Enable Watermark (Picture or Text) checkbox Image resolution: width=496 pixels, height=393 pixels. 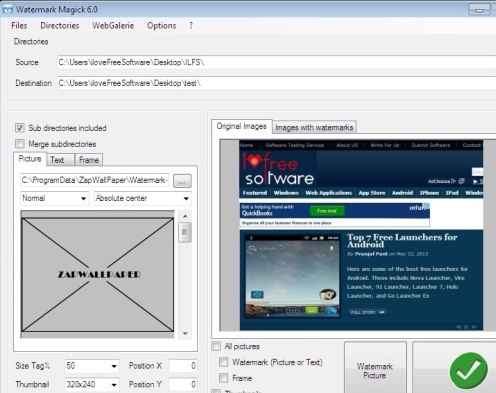[x=224, y=362]
